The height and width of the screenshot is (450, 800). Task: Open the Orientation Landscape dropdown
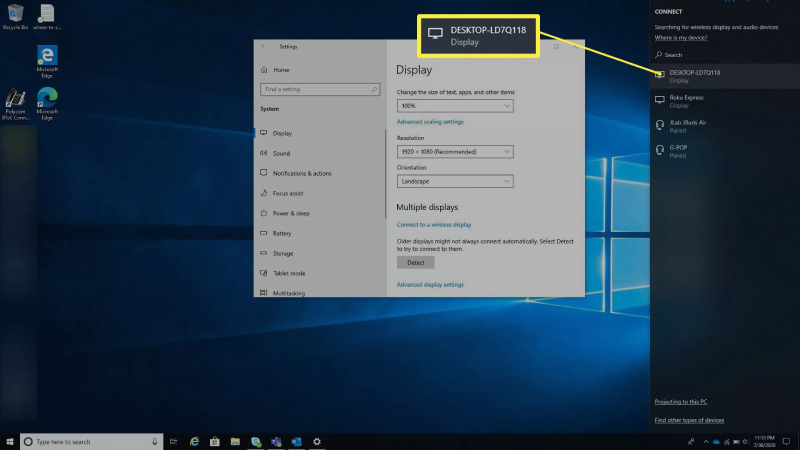[454, 181]
